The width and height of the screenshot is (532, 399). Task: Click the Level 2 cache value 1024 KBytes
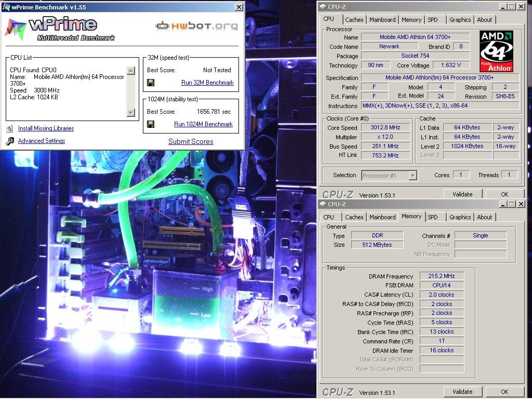tap(467, 146)
